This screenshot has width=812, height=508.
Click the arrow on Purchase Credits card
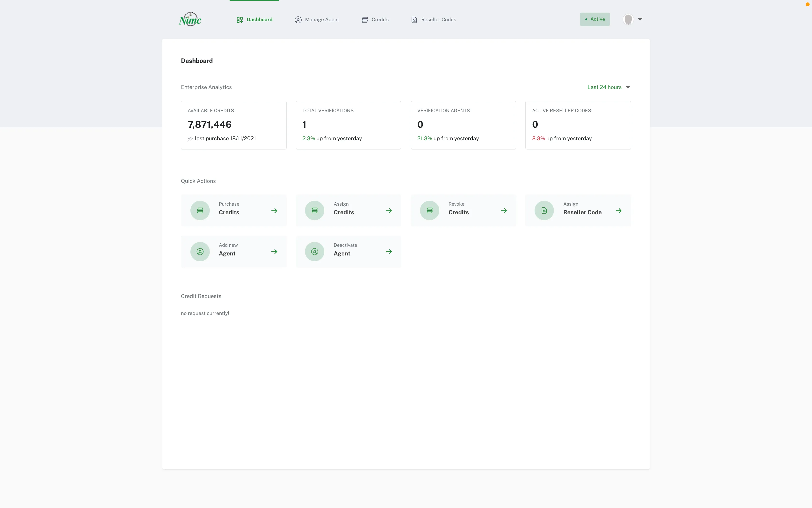[x=274, y=211]
